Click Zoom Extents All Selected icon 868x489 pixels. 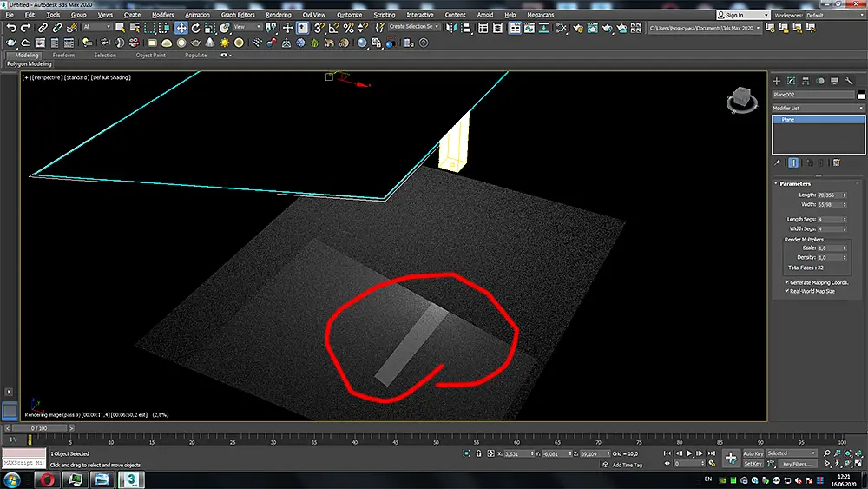coord(858,453)
